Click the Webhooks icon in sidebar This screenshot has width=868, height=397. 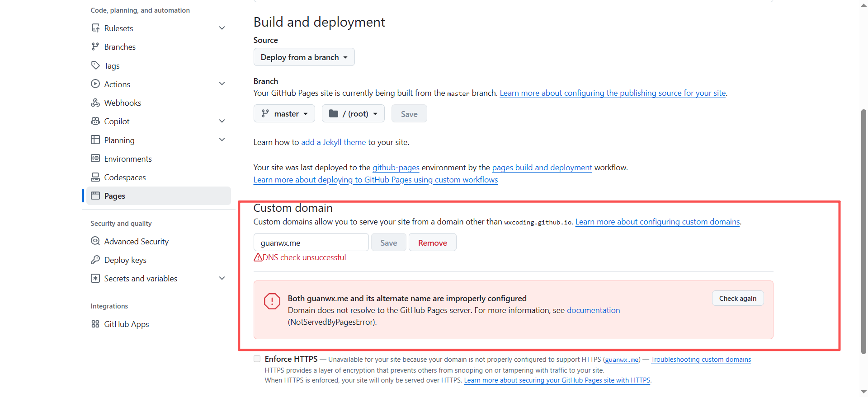(x=95, y=103)
